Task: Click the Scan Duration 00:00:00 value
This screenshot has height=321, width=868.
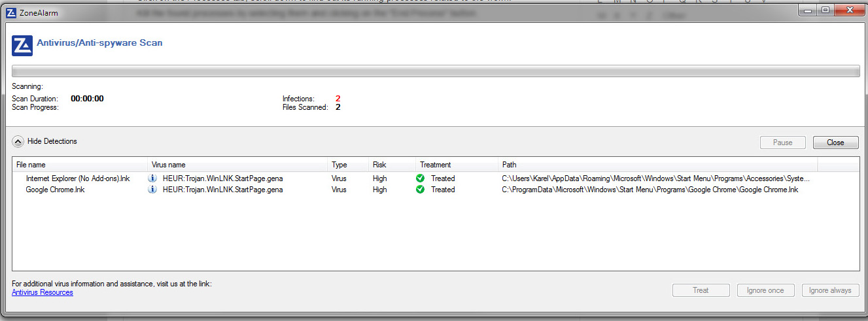Action: [87, 99]
